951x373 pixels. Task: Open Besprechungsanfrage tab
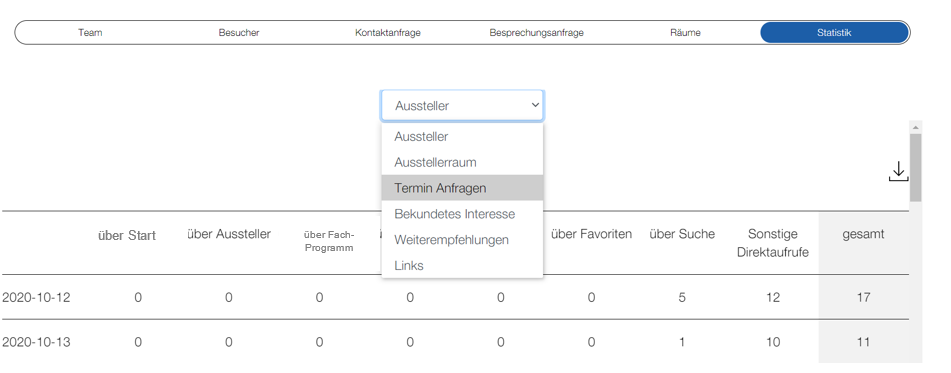tap(536, 33)
